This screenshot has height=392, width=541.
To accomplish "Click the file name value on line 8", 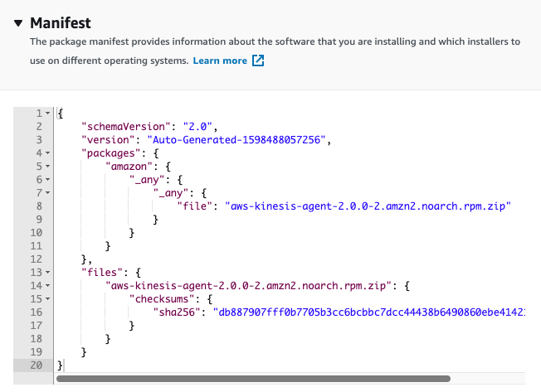I will click(x=368, y=206).
